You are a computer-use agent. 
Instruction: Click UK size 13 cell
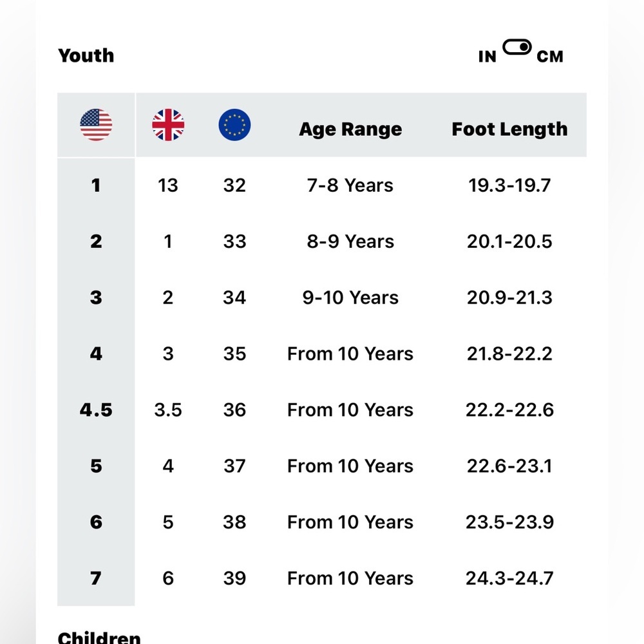(168, 185)
